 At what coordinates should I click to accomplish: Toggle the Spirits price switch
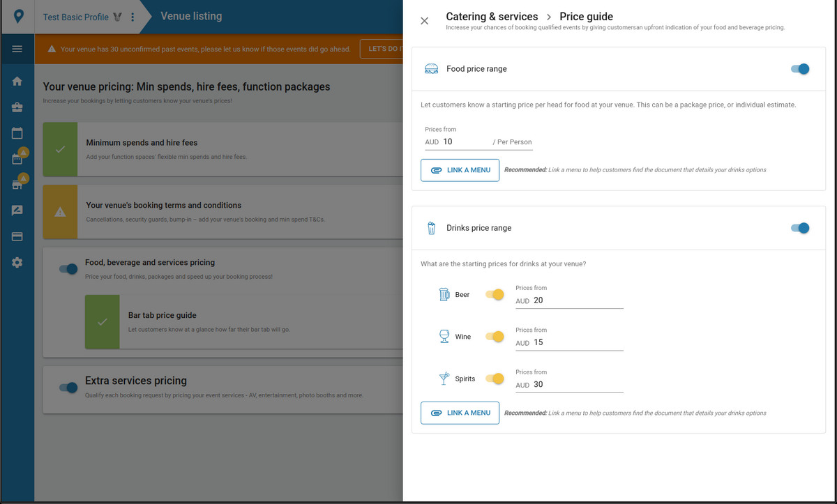(495, 379)
